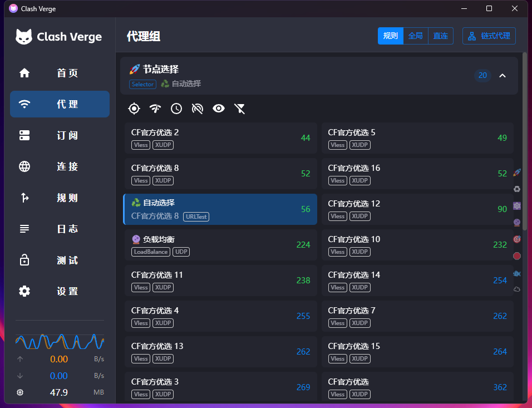Switch to 全局 (Global) proxy mode

click(416, 36)
